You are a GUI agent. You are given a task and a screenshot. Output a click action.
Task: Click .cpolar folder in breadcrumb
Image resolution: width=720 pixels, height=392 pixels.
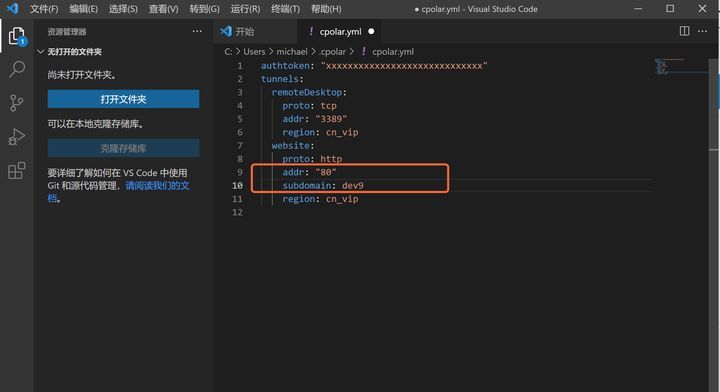coord(332,51)
